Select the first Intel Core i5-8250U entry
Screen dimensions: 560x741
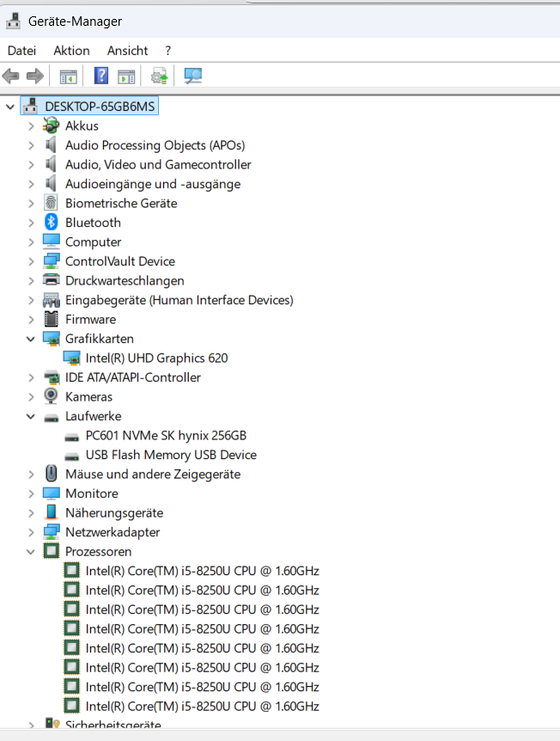coord(202,571)
